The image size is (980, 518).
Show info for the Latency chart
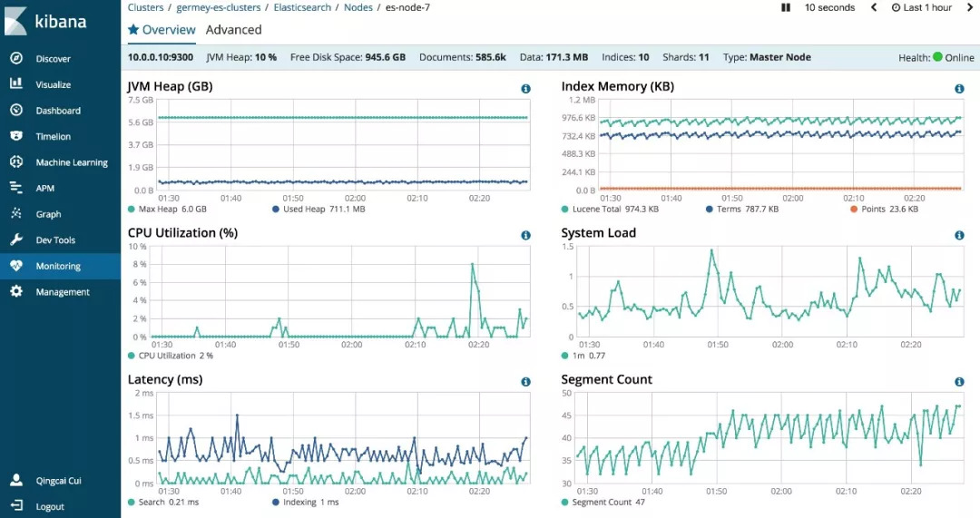click(525, 382)
